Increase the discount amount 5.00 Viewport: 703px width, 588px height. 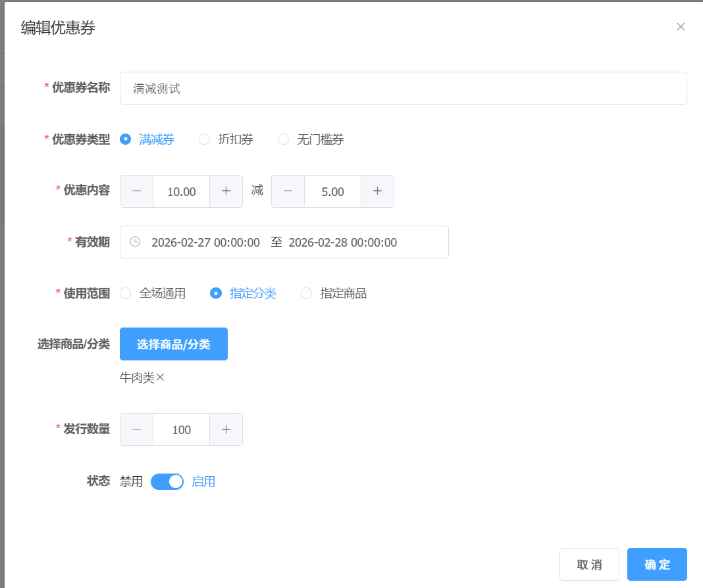pos(377,191)
